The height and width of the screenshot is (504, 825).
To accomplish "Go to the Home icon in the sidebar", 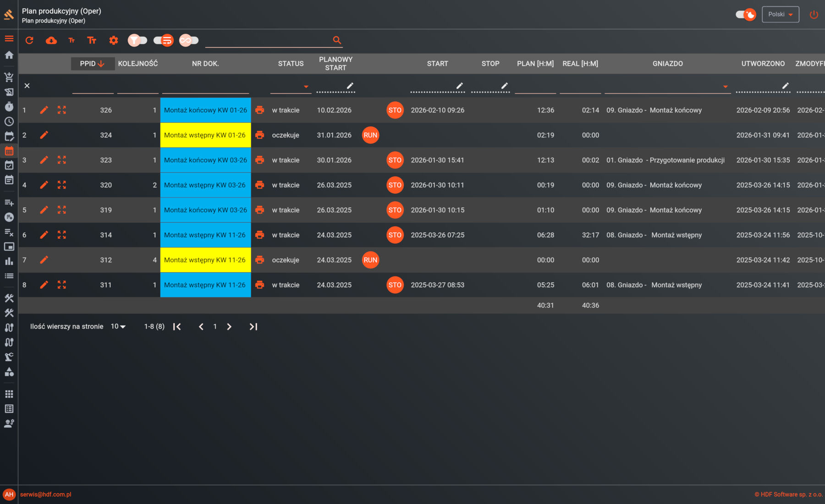I will 9,55.
